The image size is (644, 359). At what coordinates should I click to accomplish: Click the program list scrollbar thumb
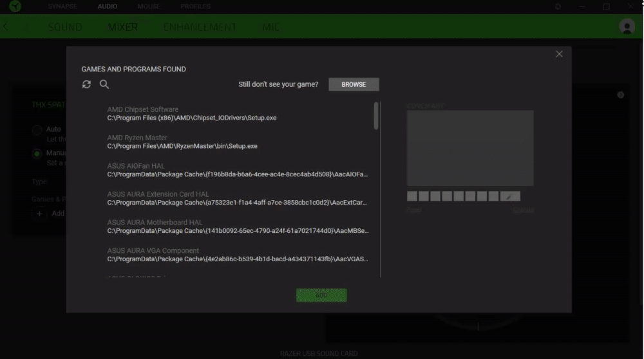376,116
